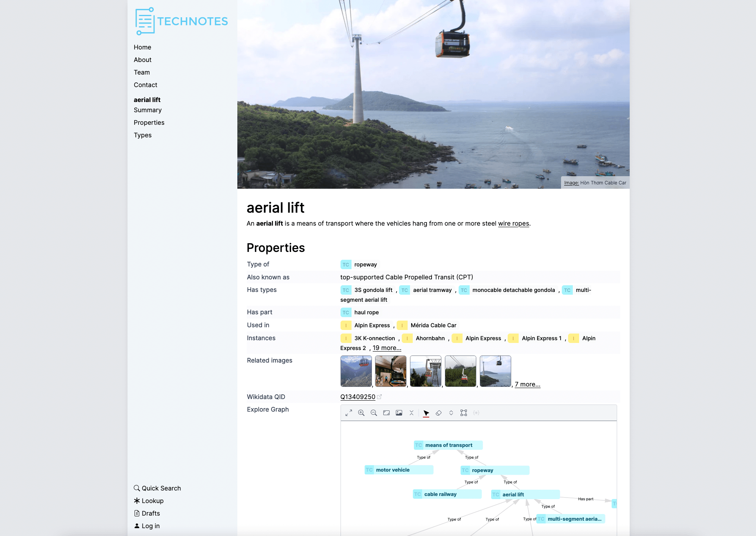The image size is (756, 536).
Task: Open the ropeway node in graph
Action: (x=494, y=470)
